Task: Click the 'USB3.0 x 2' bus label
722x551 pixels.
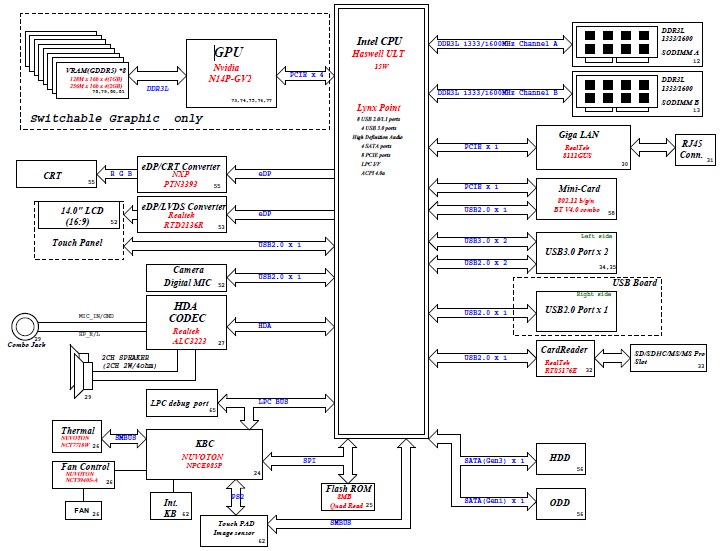Action: pos(486,241)
